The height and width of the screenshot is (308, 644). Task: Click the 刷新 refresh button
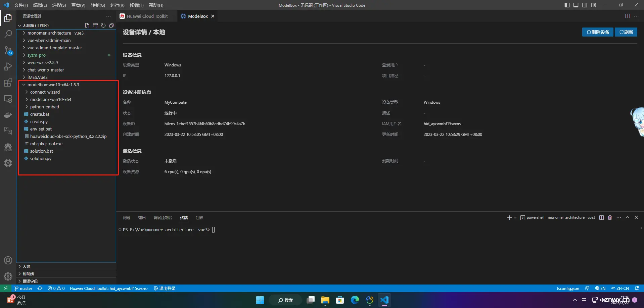[626, 32]
